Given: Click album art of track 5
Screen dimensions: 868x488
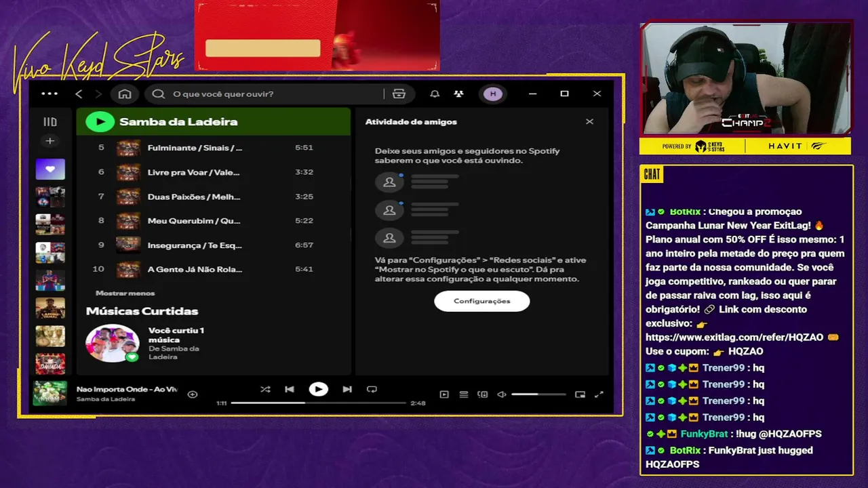Looking at the screenshot, I should (x=128, y=148).
